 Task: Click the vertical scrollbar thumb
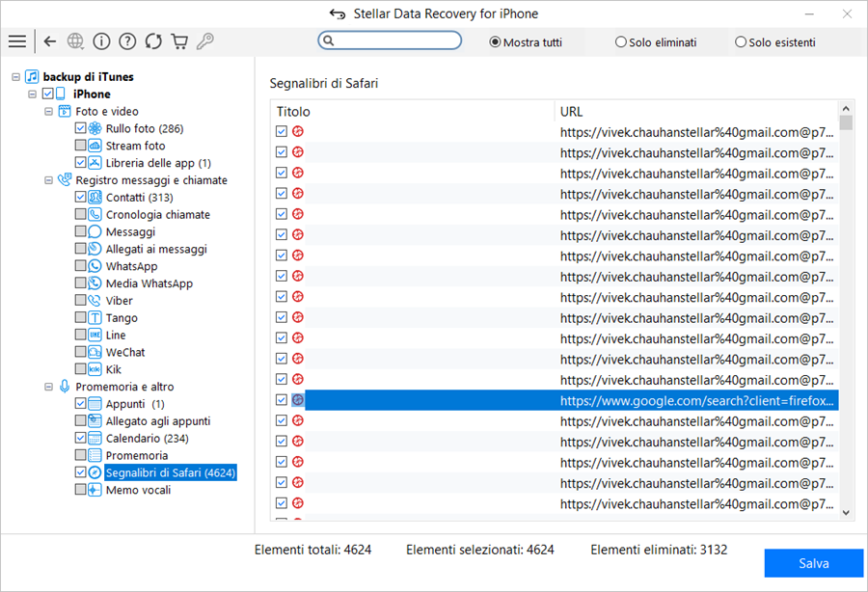pos(845,122)
